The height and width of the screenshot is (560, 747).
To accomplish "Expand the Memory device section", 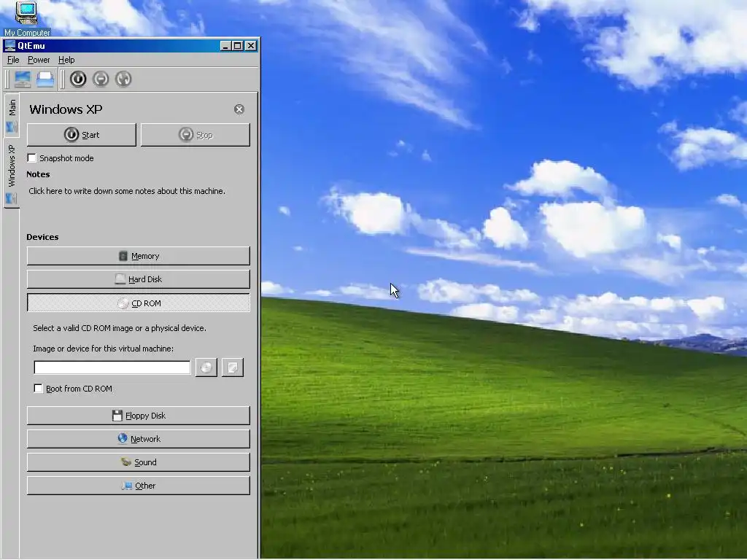I will pyautogui.click(x=138, y=256).
